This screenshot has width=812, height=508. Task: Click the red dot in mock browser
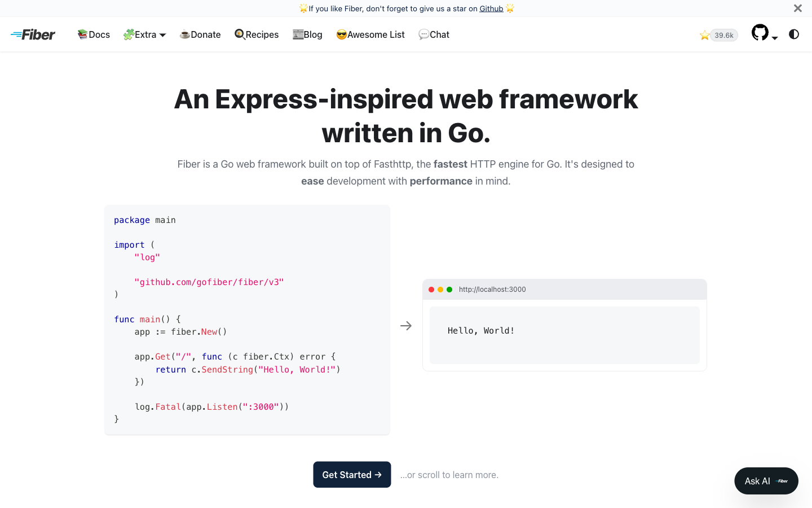coord(431,290)
